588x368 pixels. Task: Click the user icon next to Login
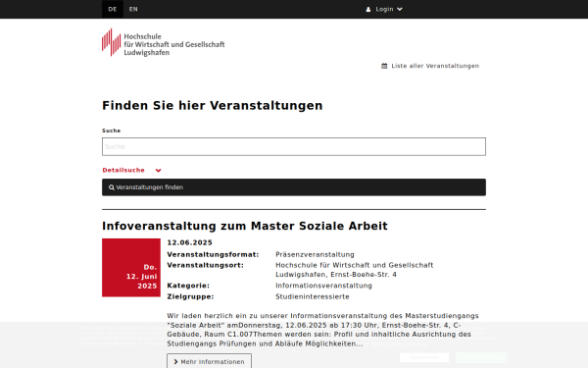click(x=368, y=10)
